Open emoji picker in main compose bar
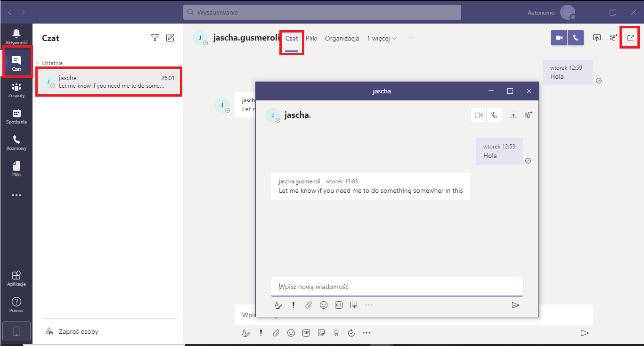The height and width of the screenshot is (346, 644). tap(291, 333)
